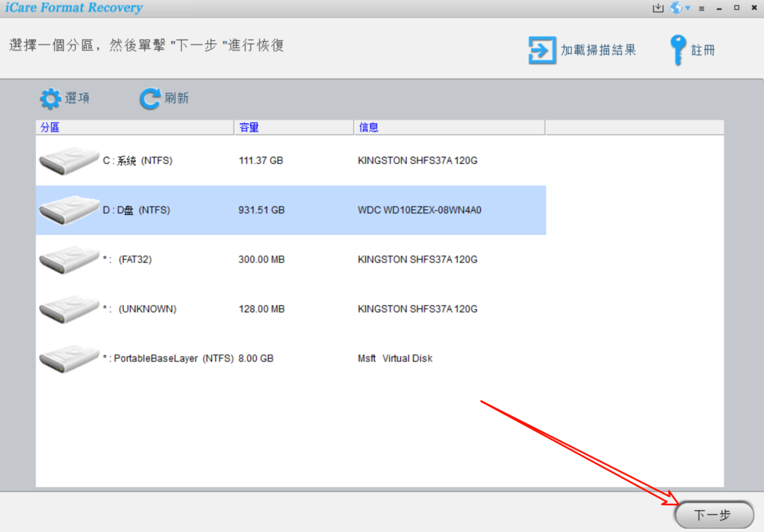Sort by the 容量 column header

tap(294, 127)
